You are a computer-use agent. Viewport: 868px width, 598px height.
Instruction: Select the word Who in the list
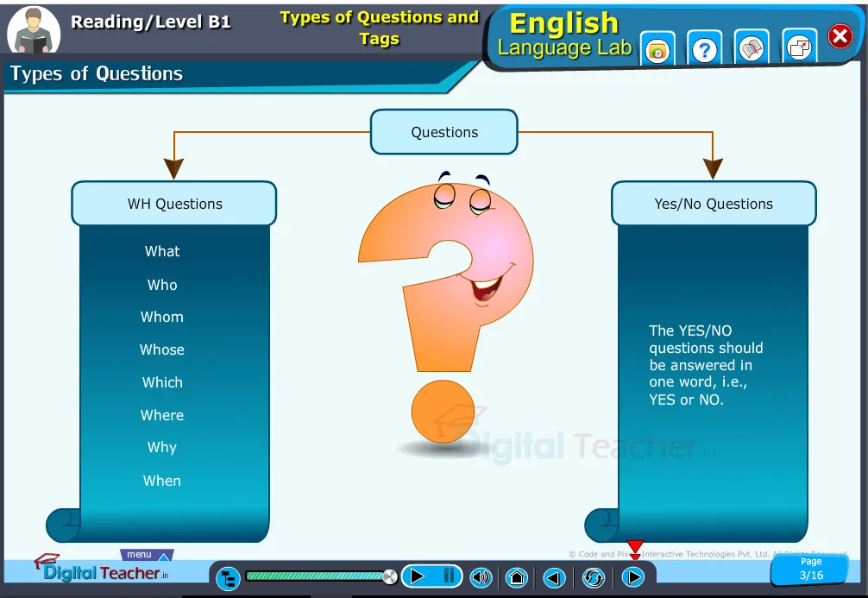[x=162, y=285]
